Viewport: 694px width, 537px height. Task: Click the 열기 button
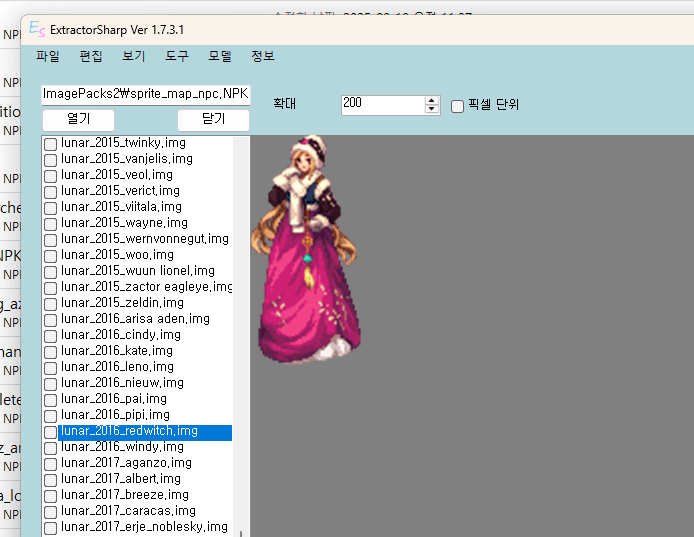tap(78, 120)
